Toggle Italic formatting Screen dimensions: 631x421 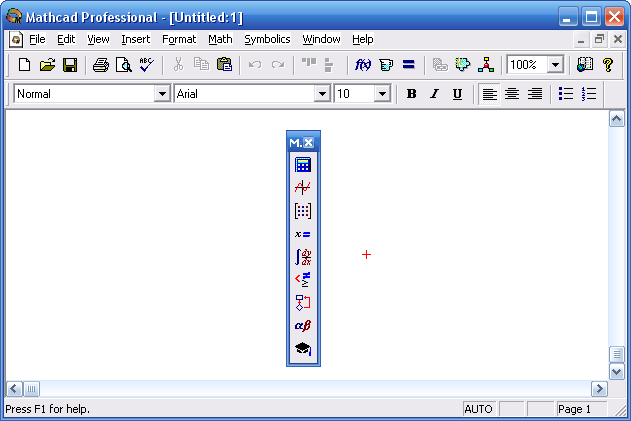434,94
